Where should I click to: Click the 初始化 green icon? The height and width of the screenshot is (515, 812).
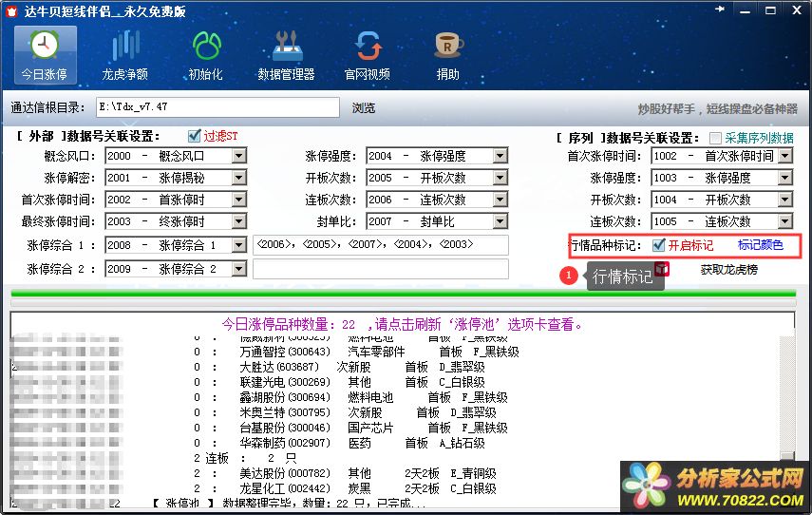(x=206, y=55)
